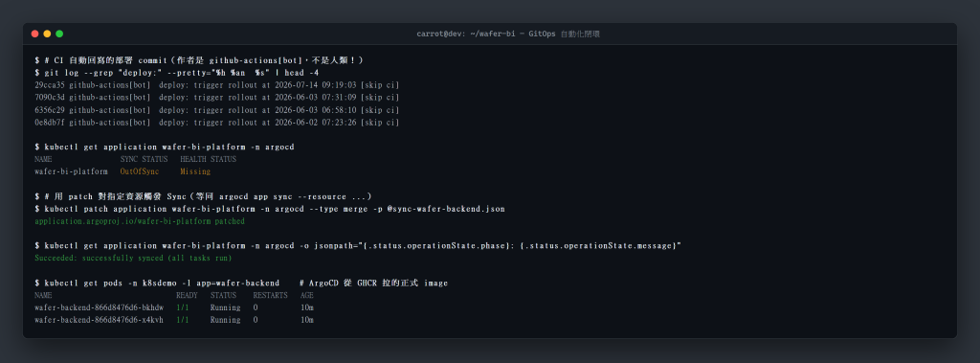Click 'Running' status of the x4kvh pod
The height and width of the screenshot is (363, 980).
click(226, 321)
